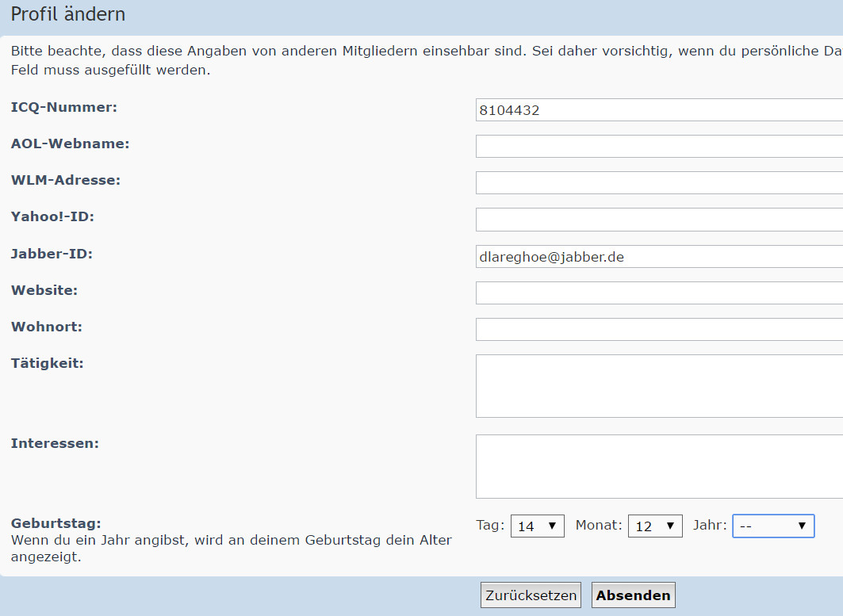Click the Geburtstag label
Image resolution: width=843 pixels, height=616 pixels.
tap(56, 523)
